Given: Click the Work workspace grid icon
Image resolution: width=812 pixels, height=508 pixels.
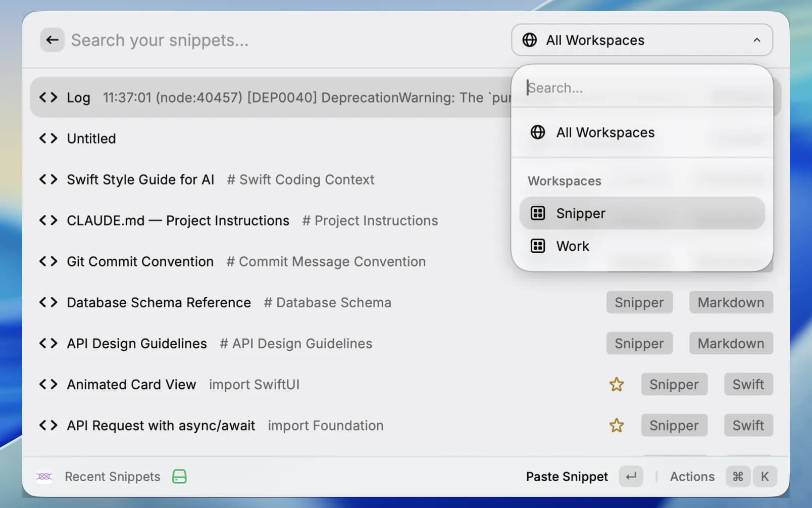Looking at the screenshot, I should coord(538,246).
